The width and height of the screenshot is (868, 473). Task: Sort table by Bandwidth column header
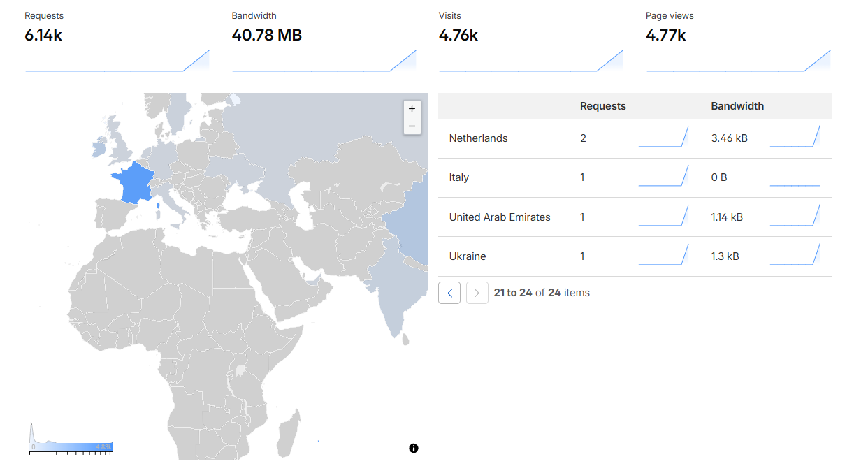(x=737, y=106)
